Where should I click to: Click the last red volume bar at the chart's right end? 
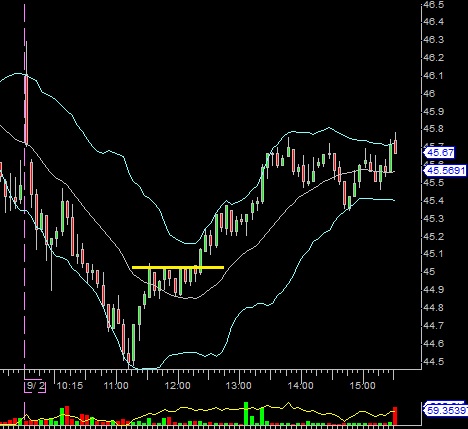coord(395,416)
